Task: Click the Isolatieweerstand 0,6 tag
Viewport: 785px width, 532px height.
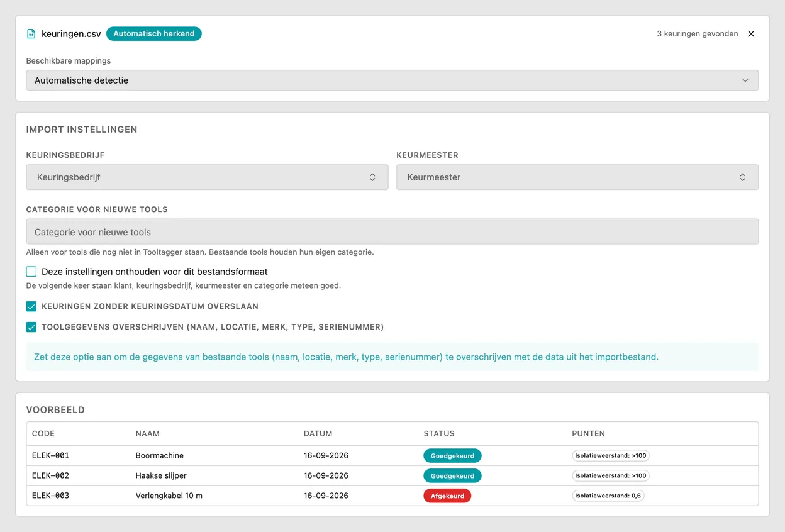Action: click(608, 496)
